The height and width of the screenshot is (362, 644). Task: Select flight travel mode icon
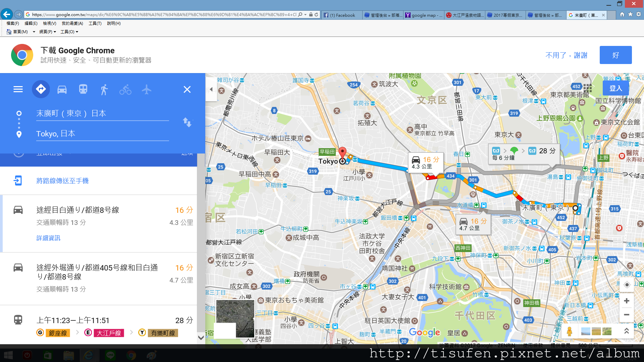click(x=147, y=89)
